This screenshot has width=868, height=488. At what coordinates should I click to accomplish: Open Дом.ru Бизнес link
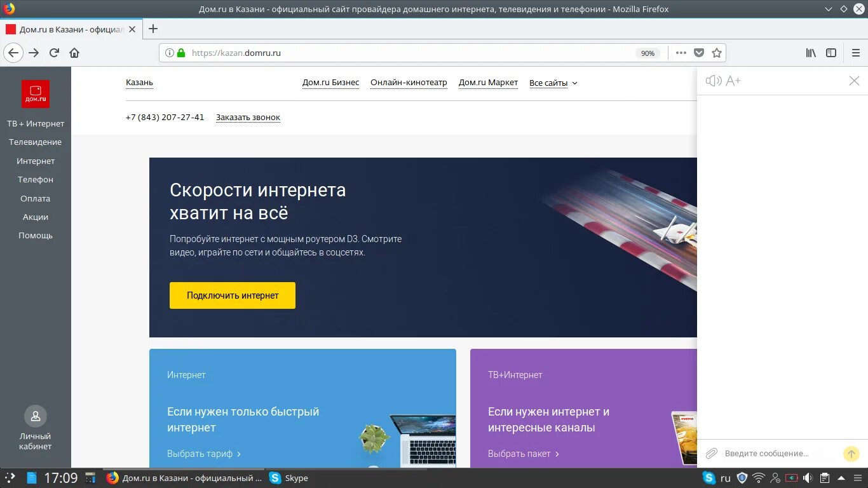pos(330,83)
